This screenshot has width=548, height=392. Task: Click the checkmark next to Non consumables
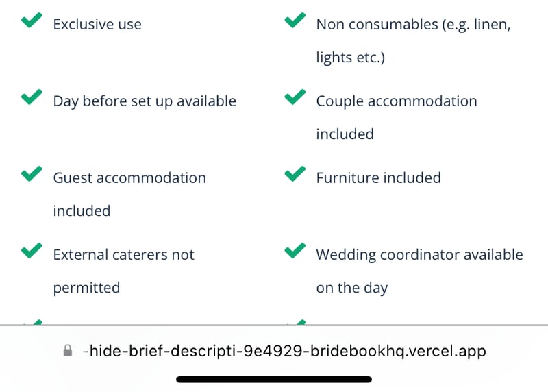pos(295,21)
